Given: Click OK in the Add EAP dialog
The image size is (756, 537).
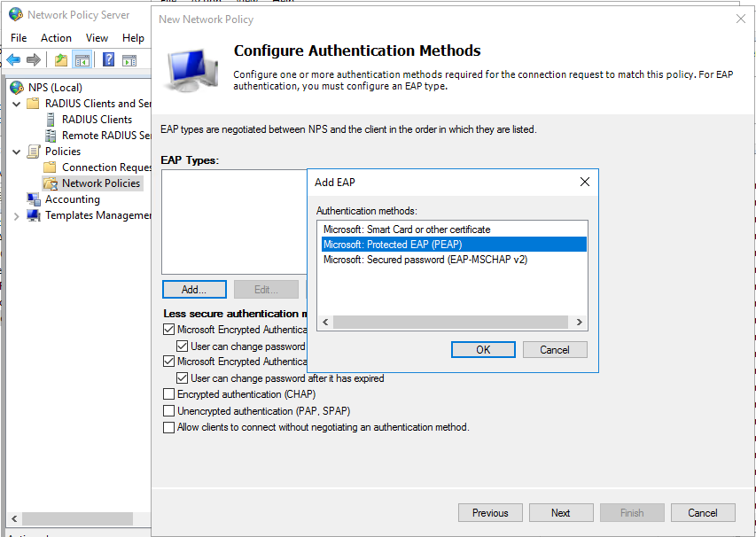Looking at the screenshot, I should click(x=483, y=349).
